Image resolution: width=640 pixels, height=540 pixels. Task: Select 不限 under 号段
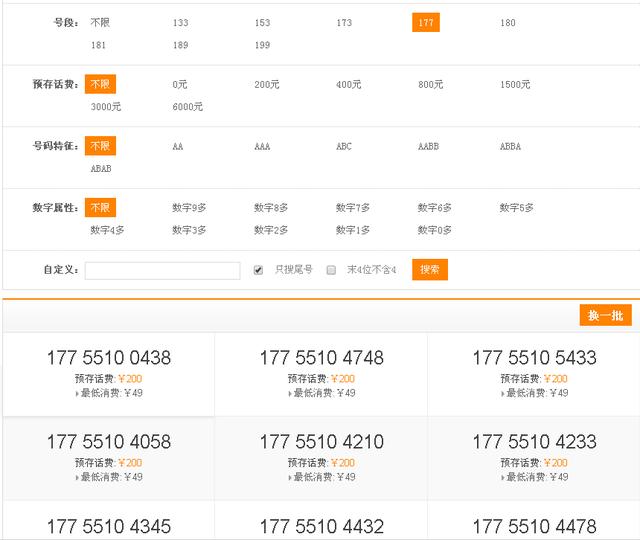coord(99,23)
